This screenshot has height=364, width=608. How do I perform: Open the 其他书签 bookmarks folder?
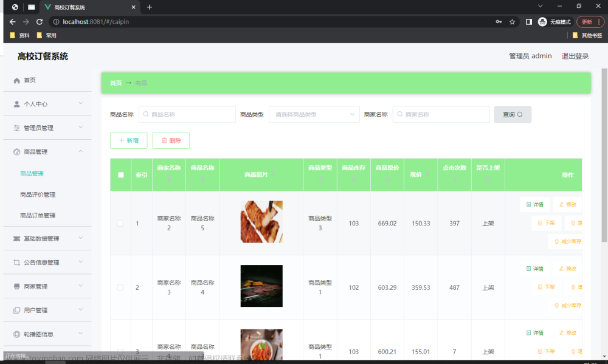click(587, 35)
